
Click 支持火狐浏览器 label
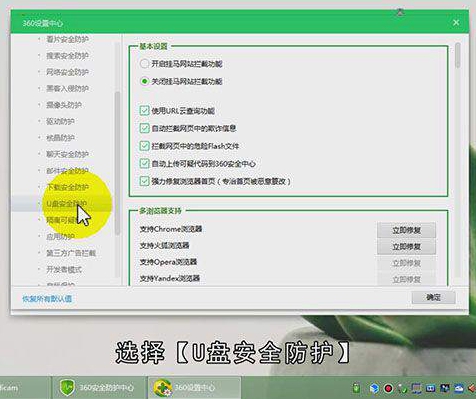tap(164, 245)
